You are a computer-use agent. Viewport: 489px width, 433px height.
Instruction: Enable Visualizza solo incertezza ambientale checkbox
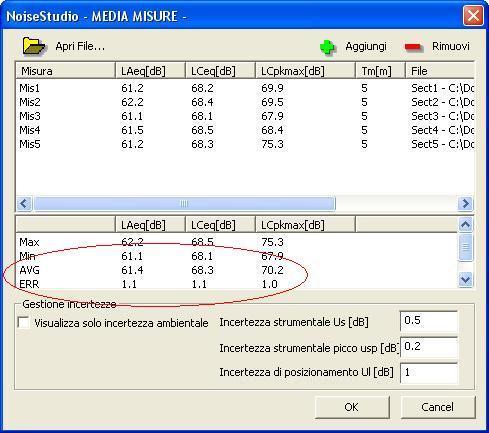click(23, 323)
